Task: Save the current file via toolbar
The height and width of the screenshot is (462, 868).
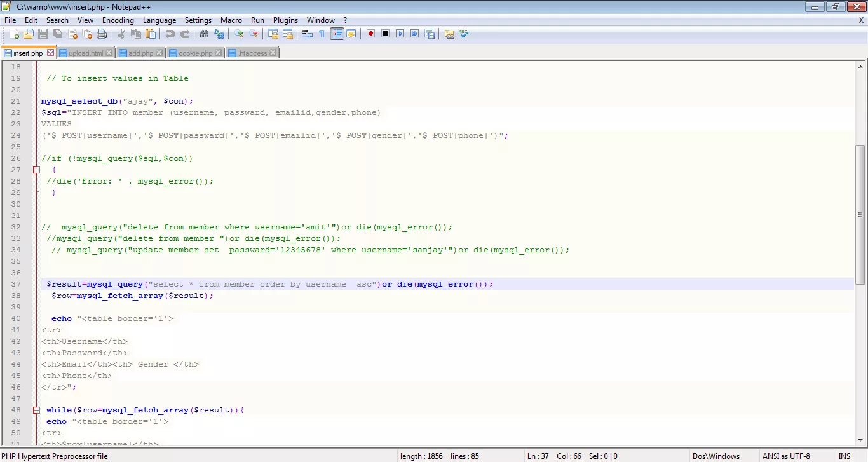Action: pyautogui.click(x=43, y=34)
